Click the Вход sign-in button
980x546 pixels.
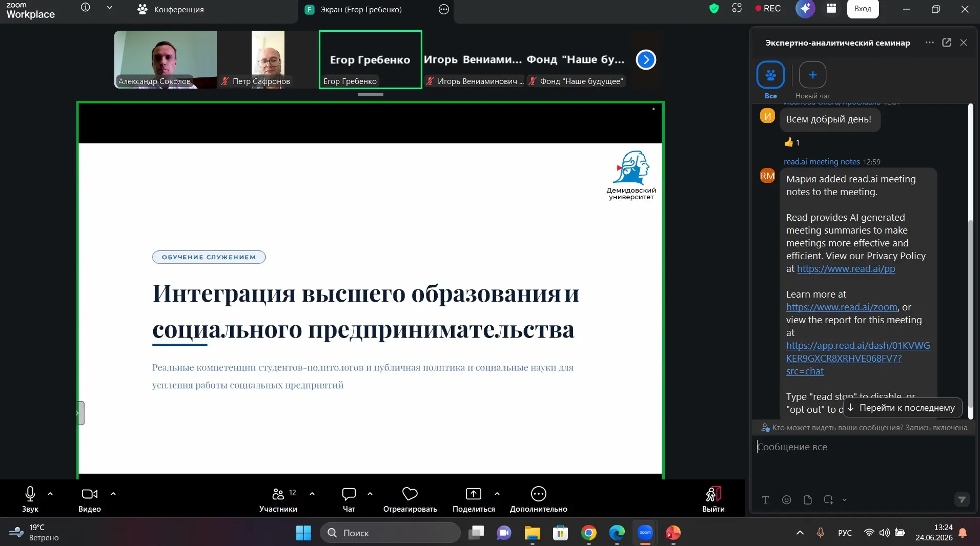click(x=863, y=9)
